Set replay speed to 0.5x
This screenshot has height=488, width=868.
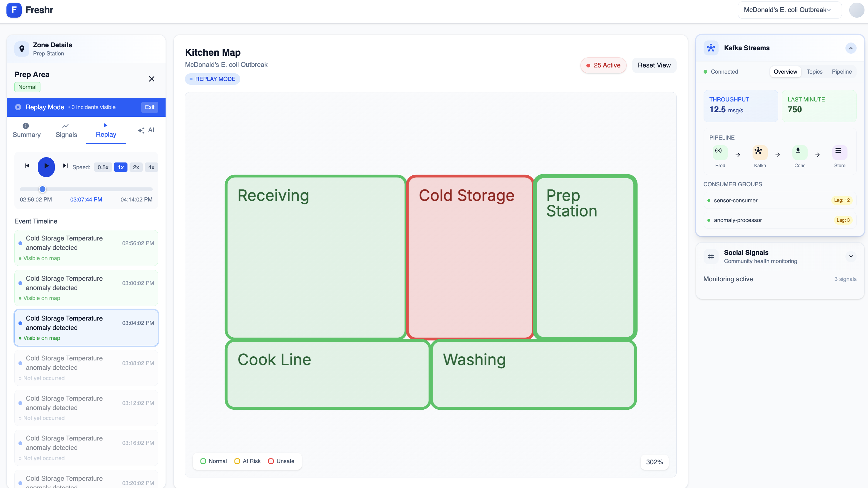(x=103, y=167)
